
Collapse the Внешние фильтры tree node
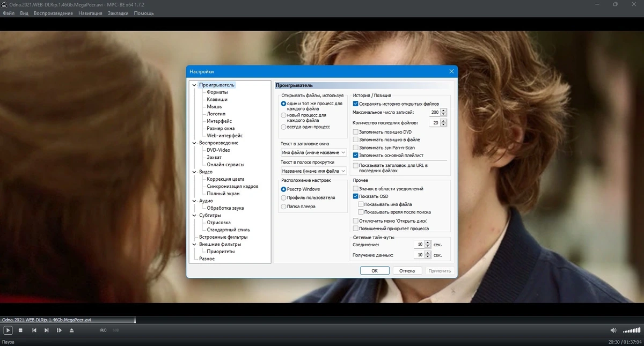194,244
